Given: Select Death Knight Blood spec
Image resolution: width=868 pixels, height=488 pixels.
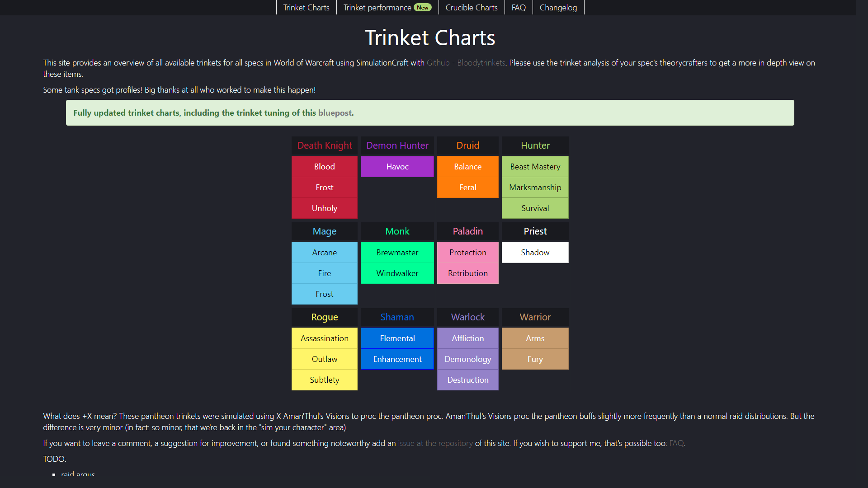Looking at the screenshot, I should 325,167.
